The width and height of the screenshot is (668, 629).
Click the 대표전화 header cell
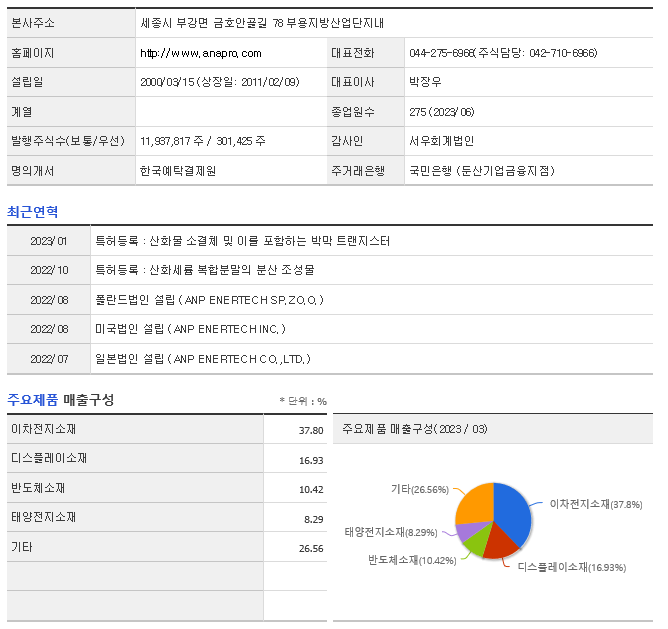pyautogui.click(x=366, y=53)
